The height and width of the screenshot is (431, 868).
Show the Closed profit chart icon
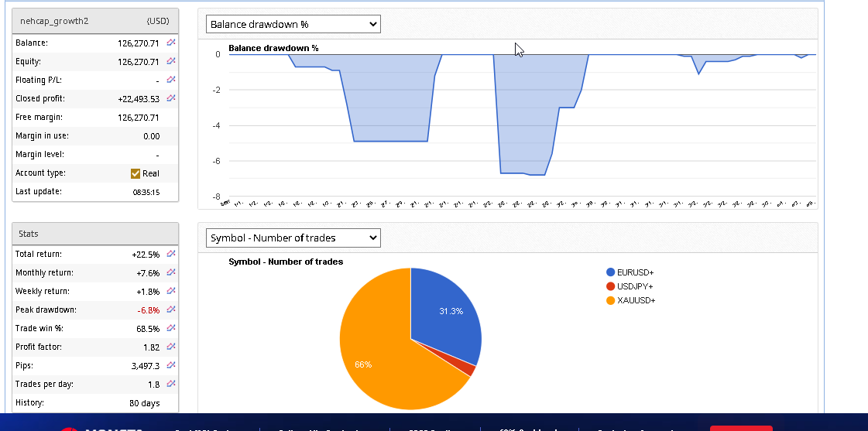[171, 98]
